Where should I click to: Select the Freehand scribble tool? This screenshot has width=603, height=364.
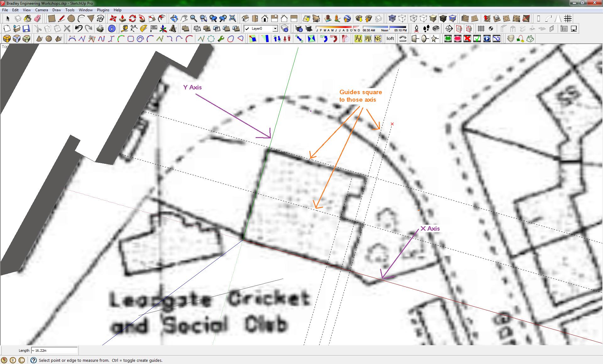click(100, 19)
